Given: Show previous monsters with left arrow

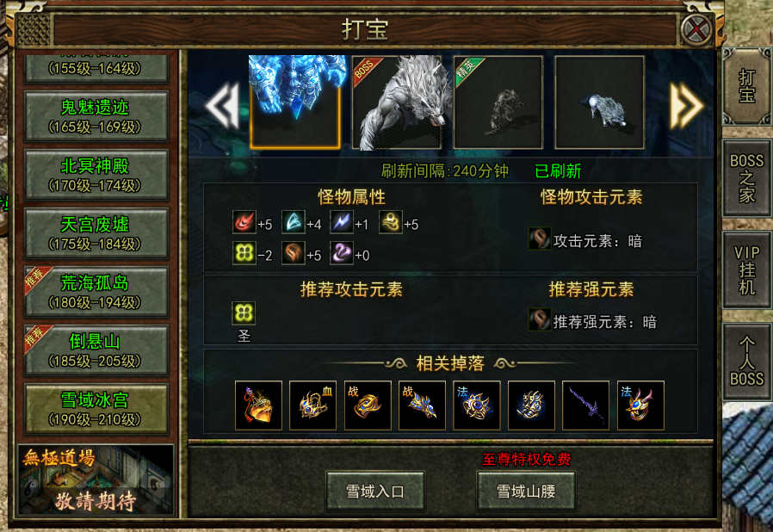Looking at the screenshot, I should click(x=223, y=105).
